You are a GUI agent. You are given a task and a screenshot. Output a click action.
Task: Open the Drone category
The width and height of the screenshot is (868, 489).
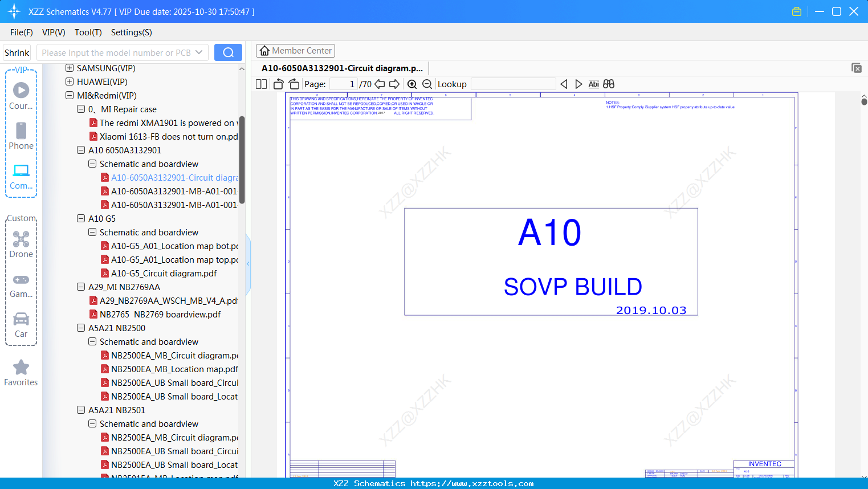(x=21, y=244)
